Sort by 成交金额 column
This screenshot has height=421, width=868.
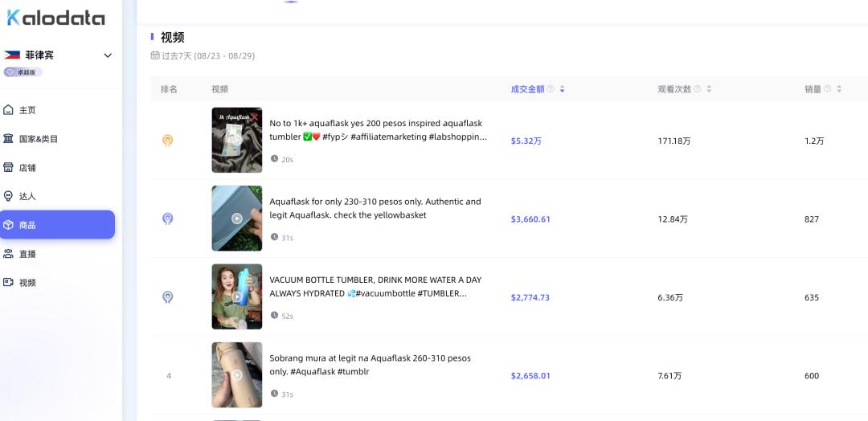[527, 89]
